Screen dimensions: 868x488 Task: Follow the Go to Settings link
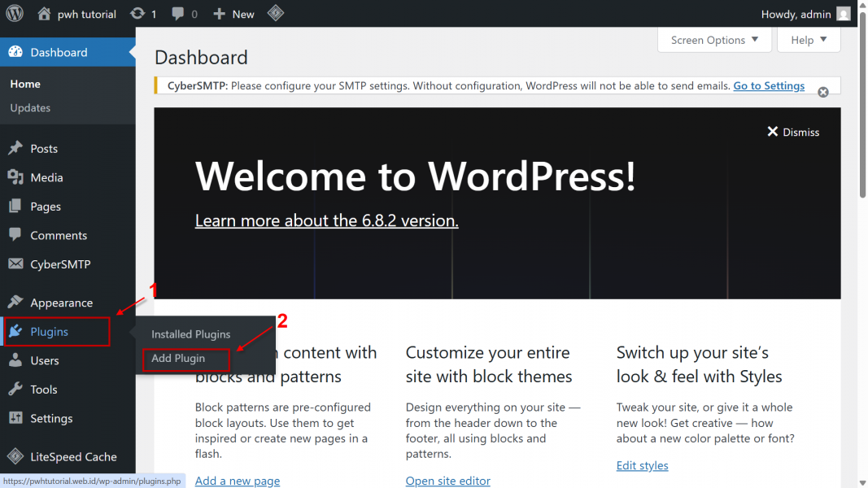tap(769, 85)
